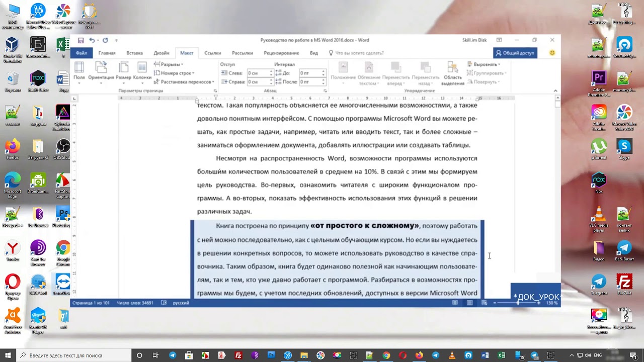Expand the Группировать dropdown

pos(486,73)
